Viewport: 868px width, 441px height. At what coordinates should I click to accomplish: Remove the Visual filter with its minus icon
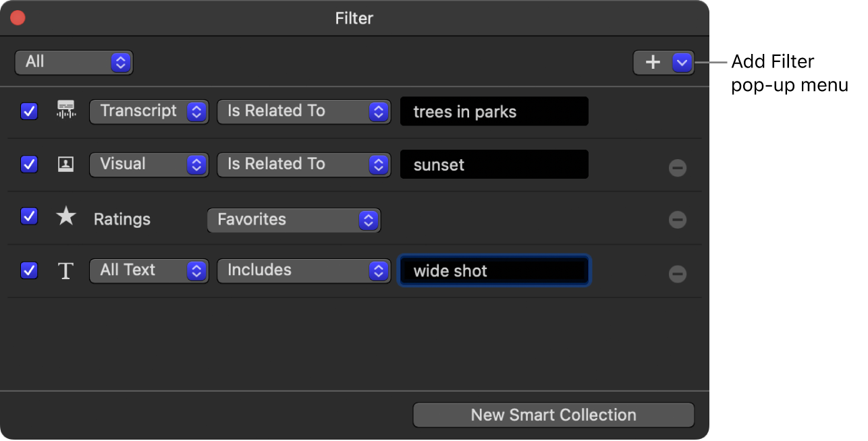[x=678, y=167]
